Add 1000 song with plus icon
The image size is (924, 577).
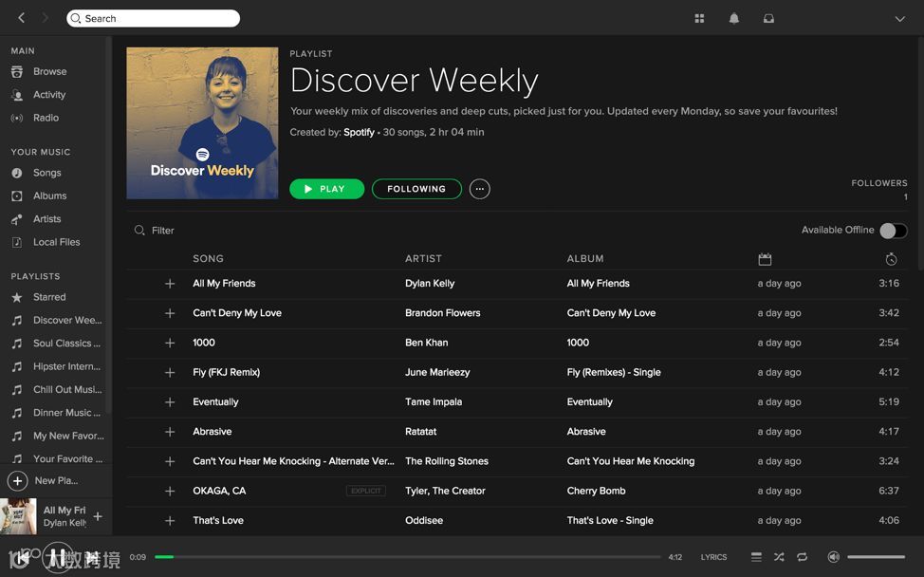pyautogui.click(x=170, y=343)
